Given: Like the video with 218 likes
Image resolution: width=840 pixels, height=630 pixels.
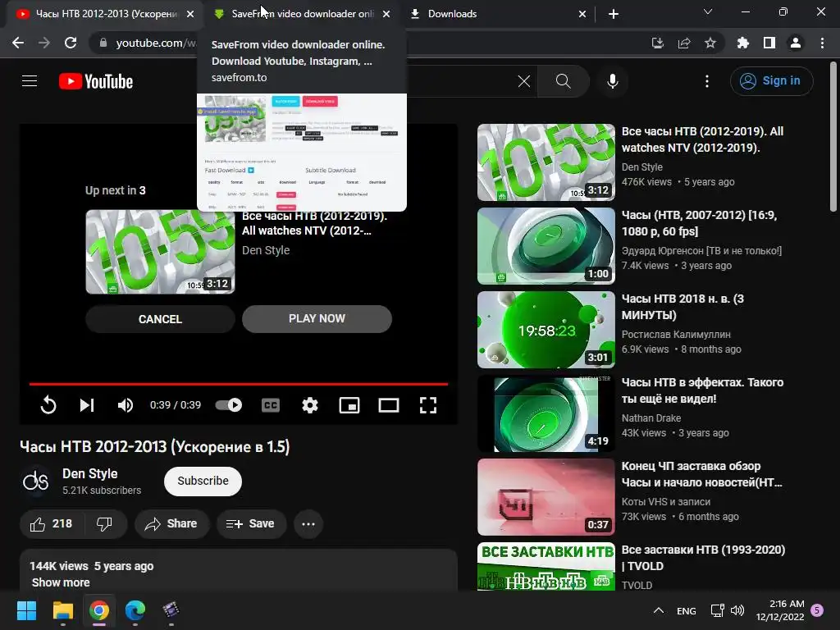Looking at the screenshot, I should point(52,524).
